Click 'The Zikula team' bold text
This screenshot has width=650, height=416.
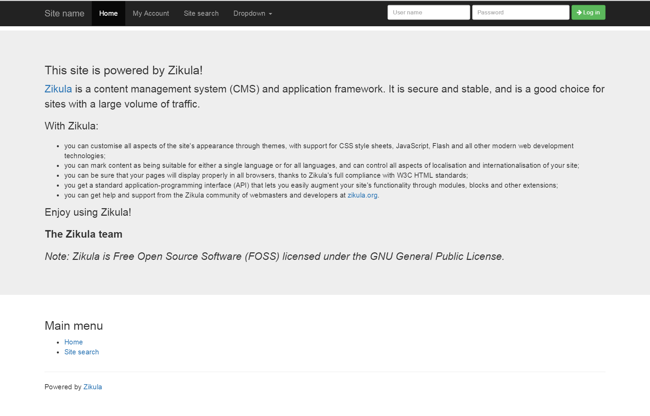(83, 234)
